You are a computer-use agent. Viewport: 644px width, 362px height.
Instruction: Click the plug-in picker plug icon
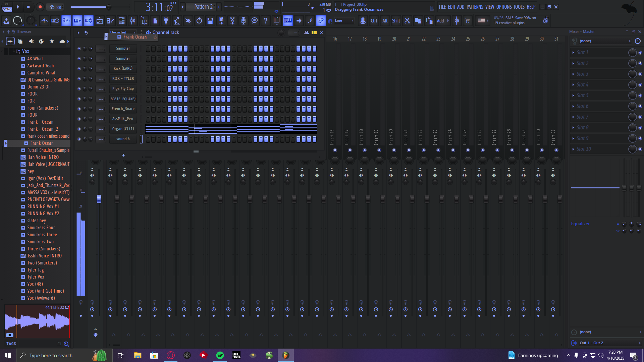166,21
